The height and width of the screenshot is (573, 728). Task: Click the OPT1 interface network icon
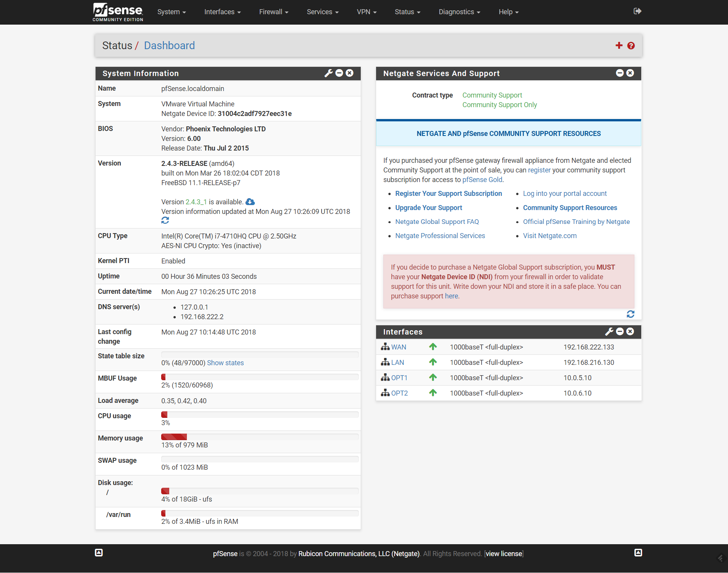385,377
